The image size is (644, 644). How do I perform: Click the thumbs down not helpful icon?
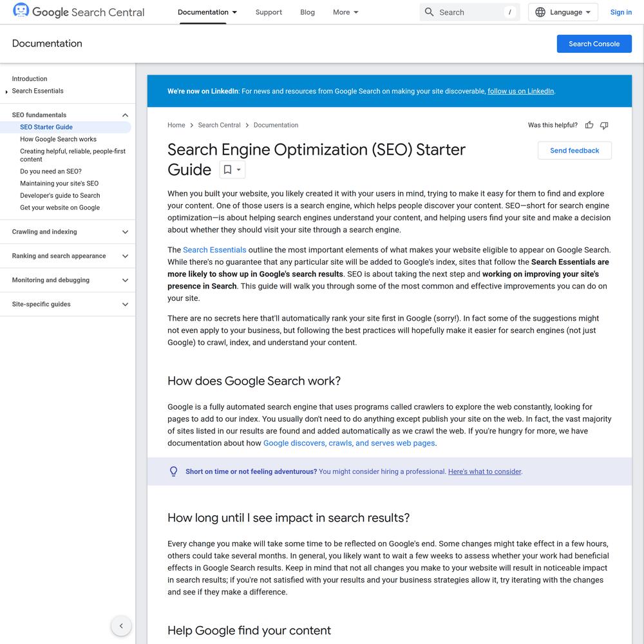coord(604,126)
